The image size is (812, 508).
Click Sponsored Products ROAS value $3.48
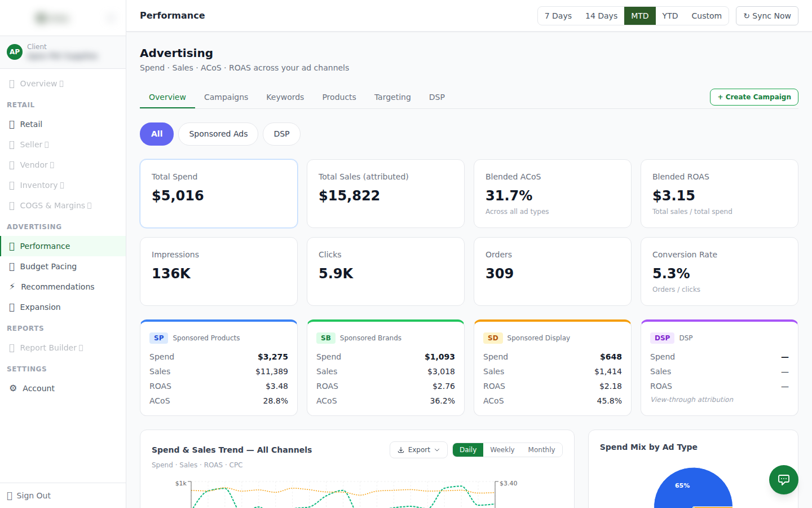(277, 386)
